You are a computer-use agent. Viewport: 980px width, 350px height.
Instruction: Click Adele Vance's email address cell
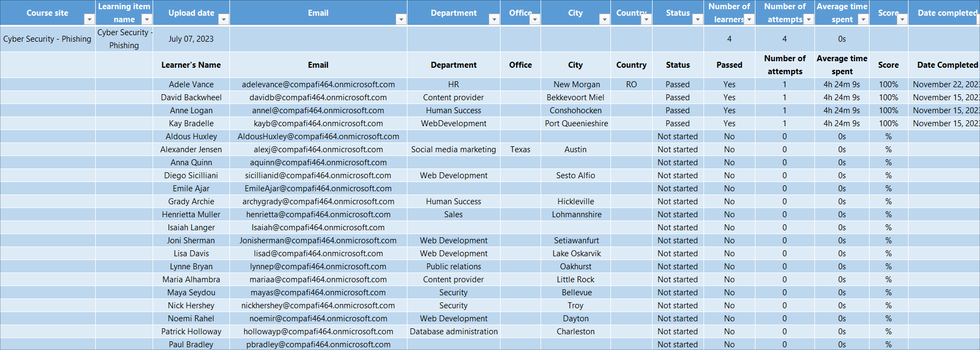pyautogui.click(x=318, y=85)
